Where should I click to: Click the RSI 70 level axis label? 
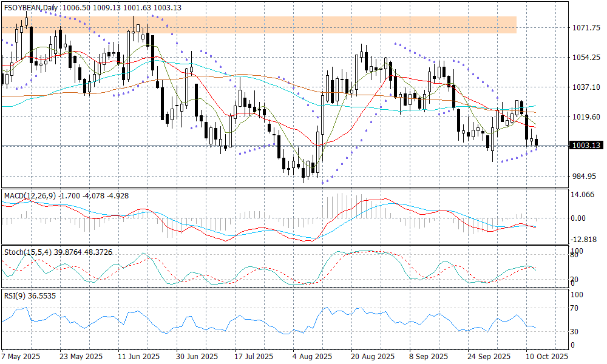point(577,308)
